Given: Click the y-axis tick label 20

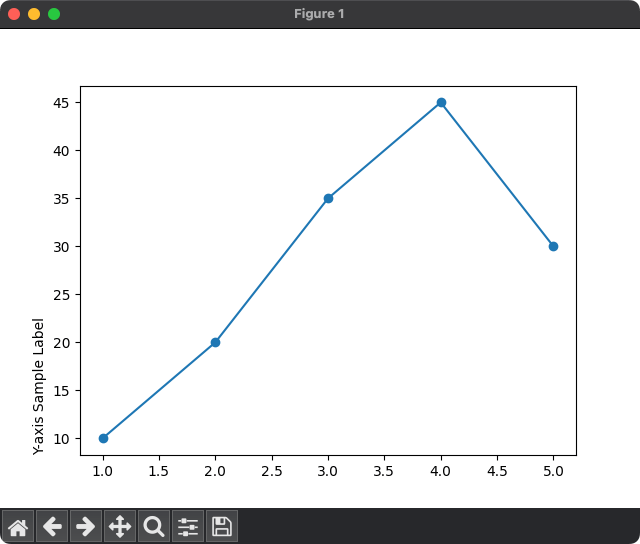Looking at the screenshot, I should click(x=61, y=343).
